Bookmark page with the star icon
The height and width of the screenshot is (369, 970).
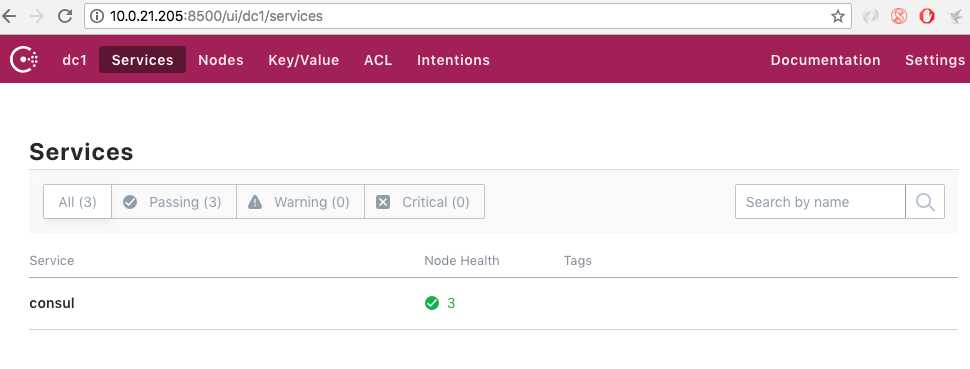click(x=838, y=17)
